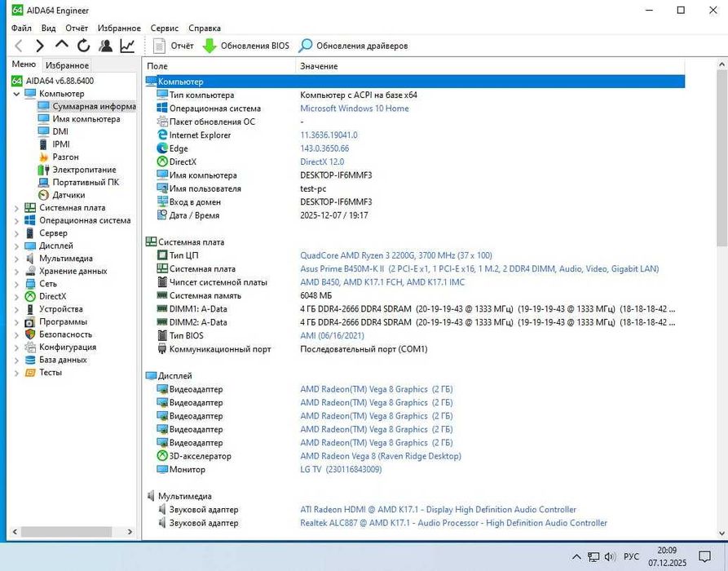This screenshot has width=728, height=571.
Task: Open DirectX 12.0 value link
Action: 322,162
